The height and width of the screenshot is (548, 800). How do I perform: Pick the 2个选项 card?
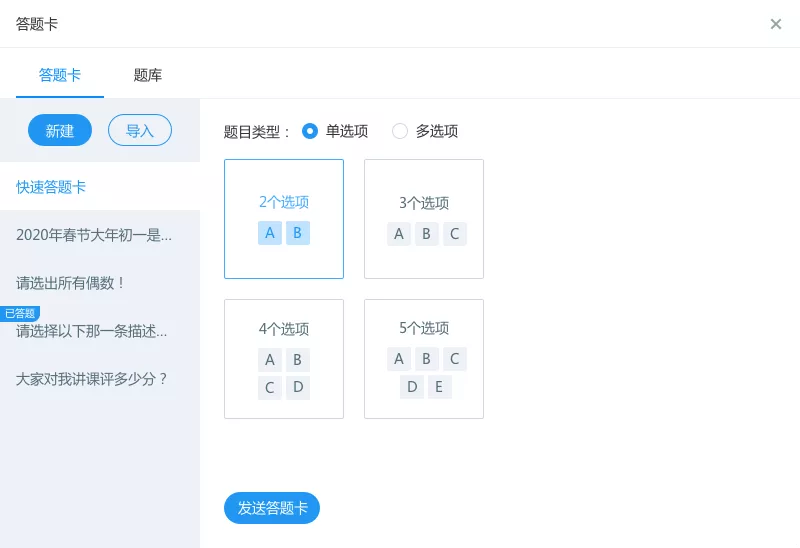click(284, 219)
